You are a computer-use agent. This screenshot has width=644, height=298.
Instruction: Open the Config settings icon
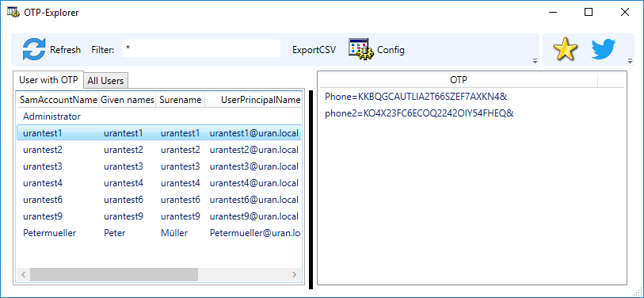[360, 49]
